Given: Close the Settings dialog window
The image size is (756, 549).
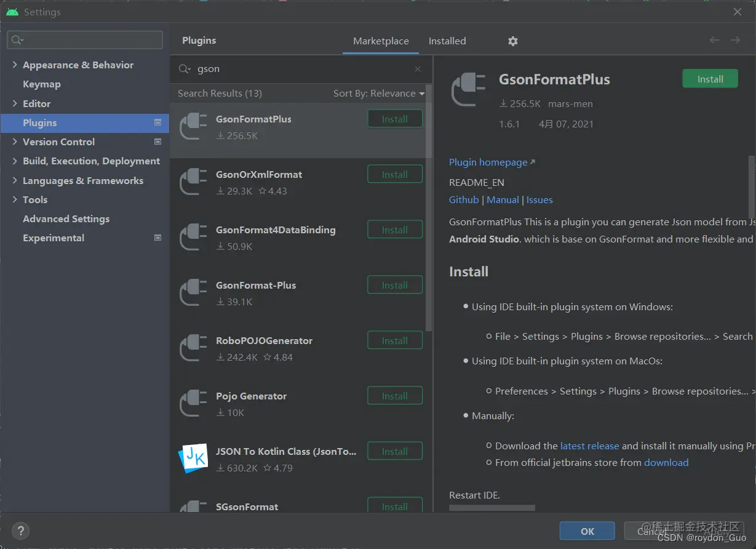Looking at the screenshot, I should (738, 12).
